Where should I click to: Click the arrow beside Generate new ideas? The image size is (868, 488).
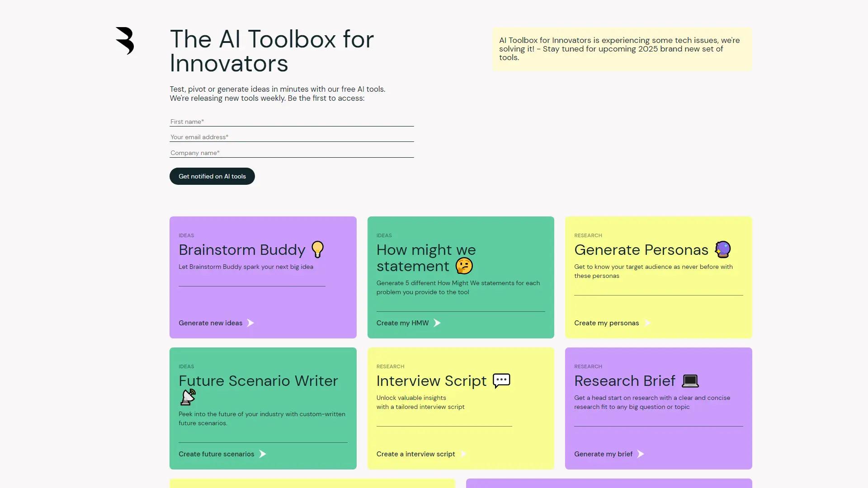click(250, 323)
